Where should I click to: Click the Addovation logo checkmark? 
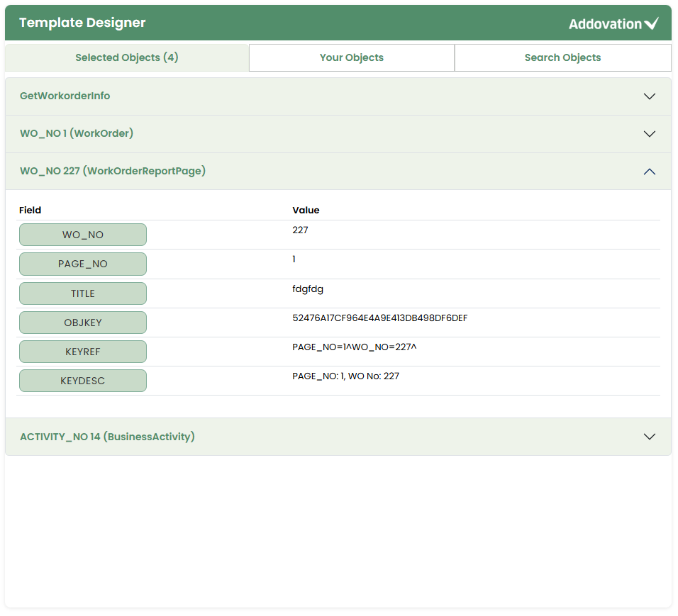[x=651, y=24]
